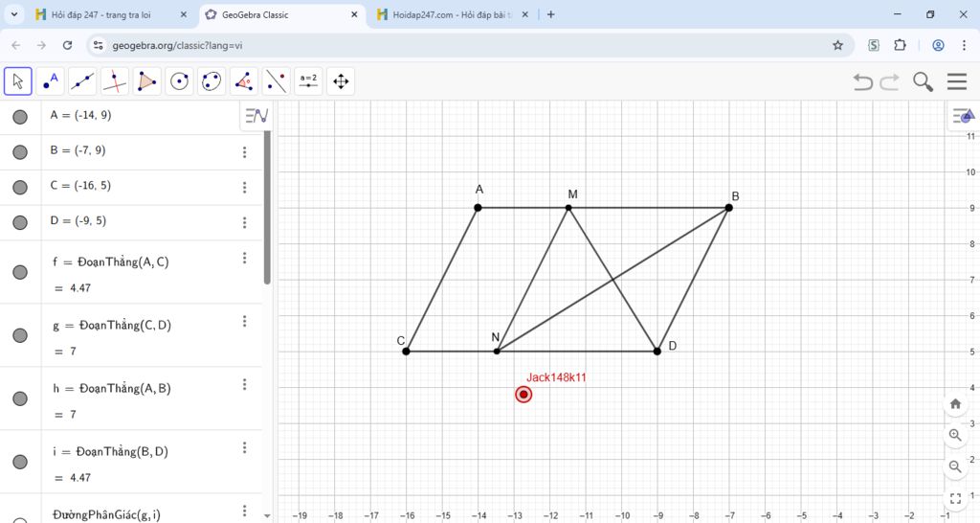
Task: Open the graphics view style bar
Action: click(x=963, y=116)
